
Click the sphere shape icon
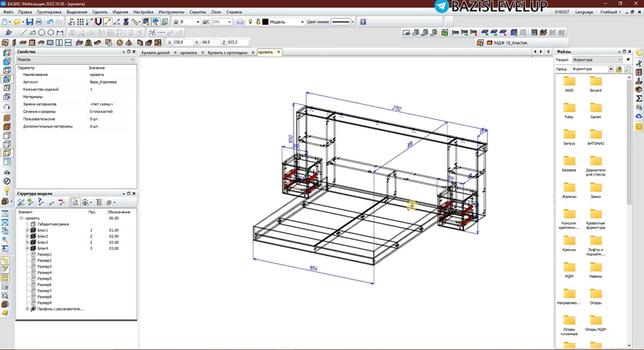[x=120, y=42]
